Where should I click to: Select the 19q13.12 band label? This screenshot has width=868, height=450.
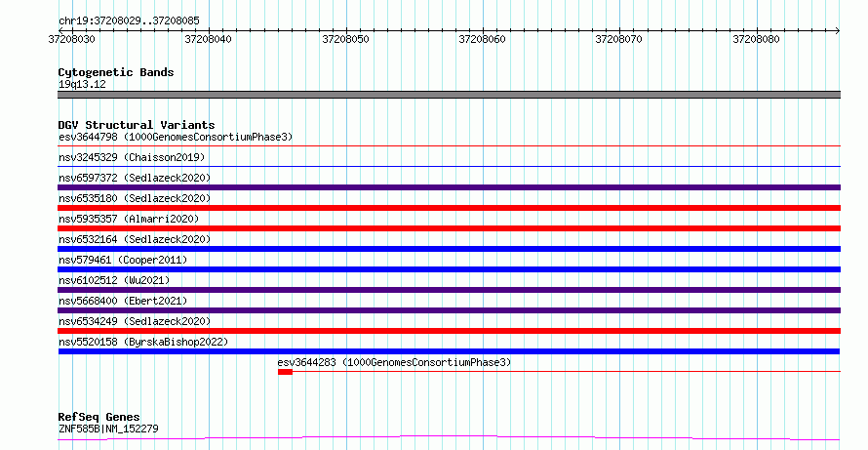click(82, 85)
